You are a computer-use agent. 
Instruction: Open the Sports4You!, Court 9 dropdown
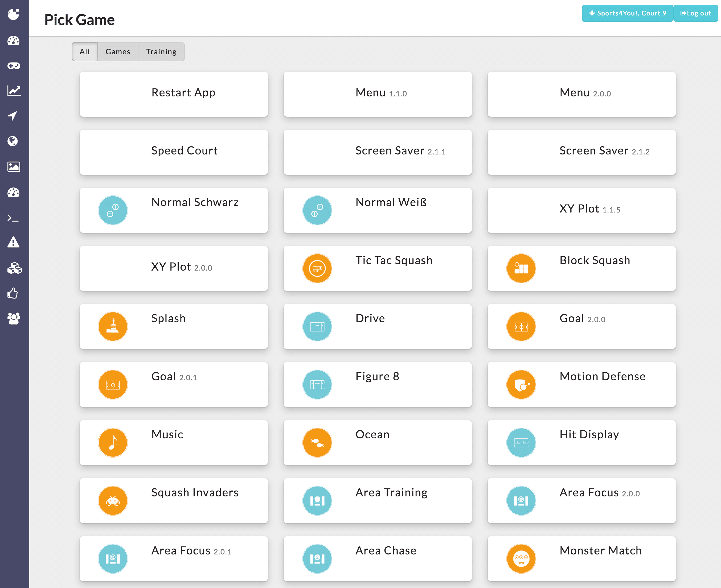627,13
